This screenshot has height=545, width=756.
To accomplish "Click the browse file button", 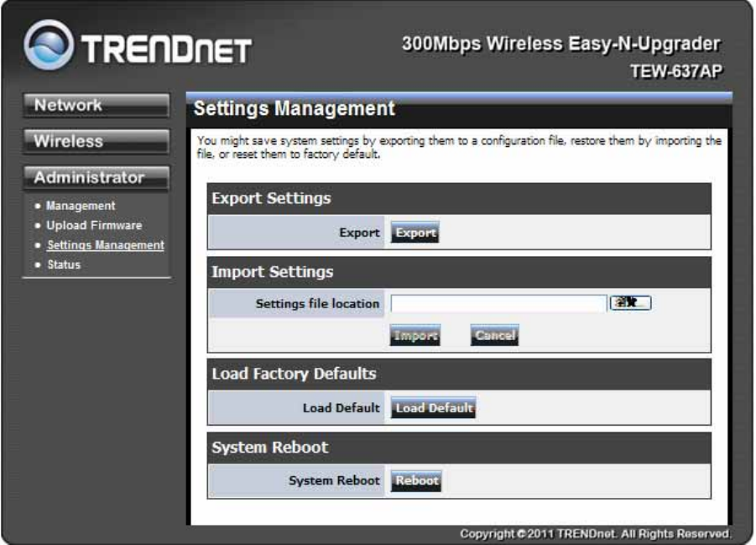I will click(x=630, y=302).
